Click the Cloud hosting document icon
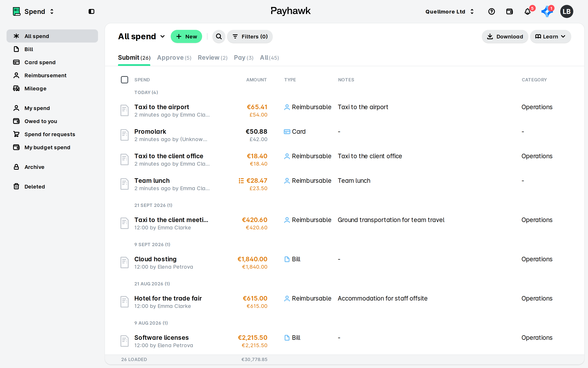 point(124,263)
